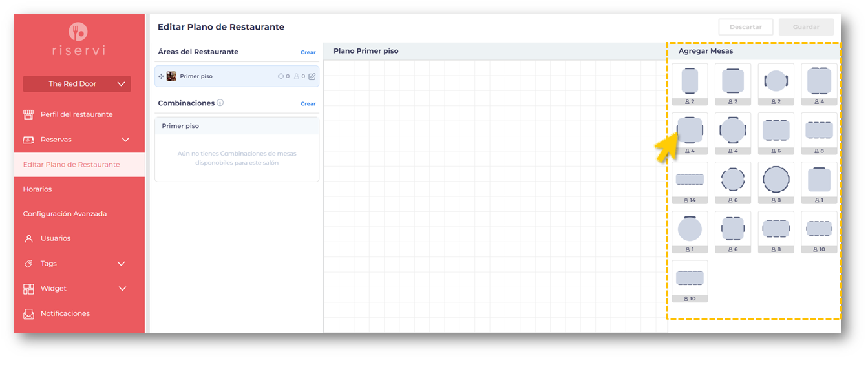Expand the Tags submenu chevron
The width and height of the screenshot is (868, 365).
pyautogui.click(x=121, y=264)
